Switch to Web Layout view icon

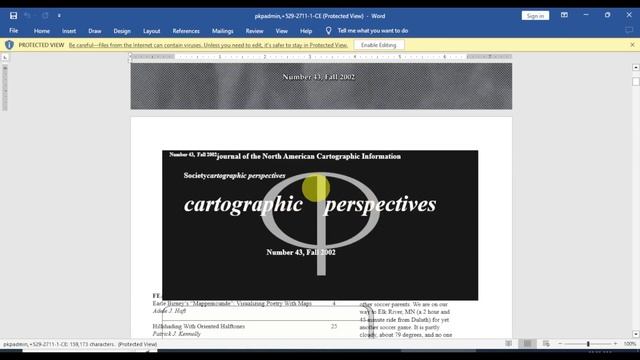(x=546, y=344)
